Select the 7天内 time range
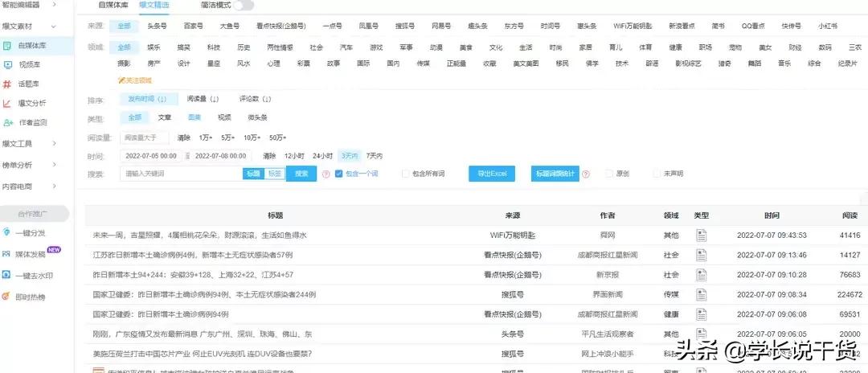Image resolution: width=868 pixels, height=373 pixels. (x=375, y=156)
